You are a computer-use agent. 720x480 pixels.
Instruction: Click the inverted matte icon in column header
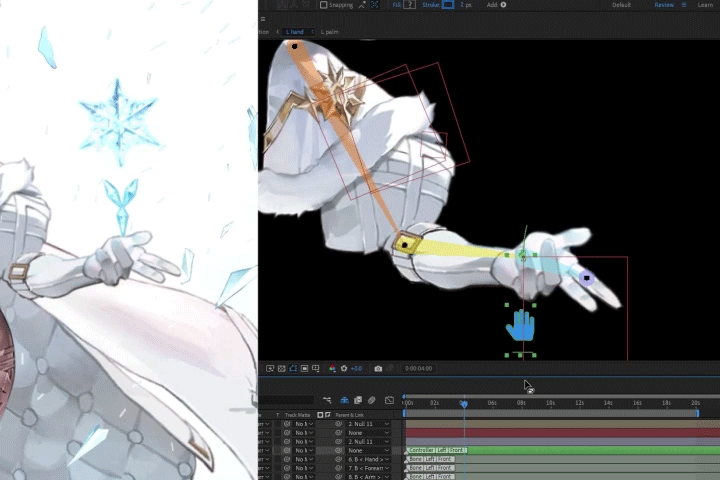point(328,415)
